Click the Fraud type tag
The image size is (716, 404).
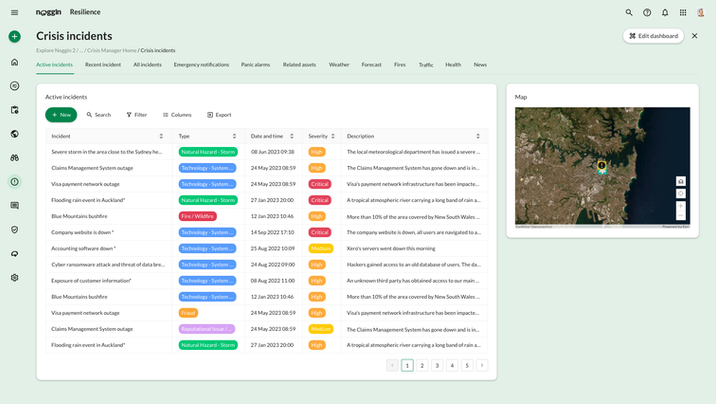tap(188, 313)
